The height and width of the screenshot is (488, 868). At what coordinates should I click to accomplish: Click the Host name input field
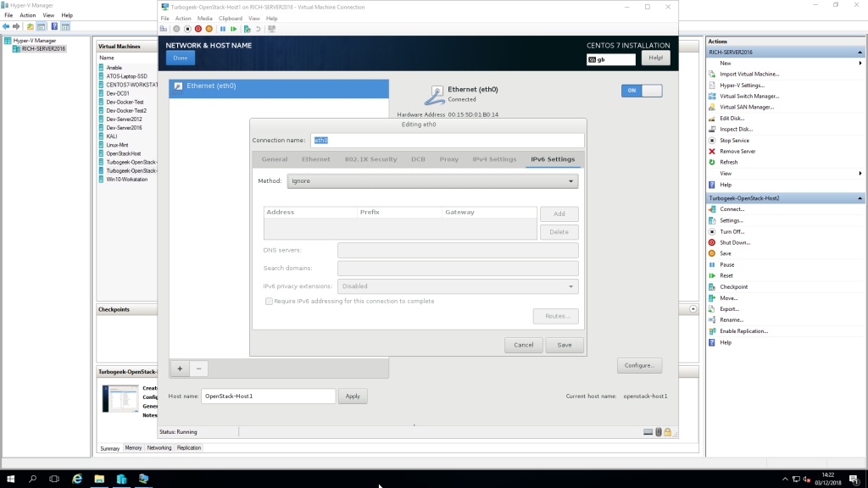coord(268,396)
